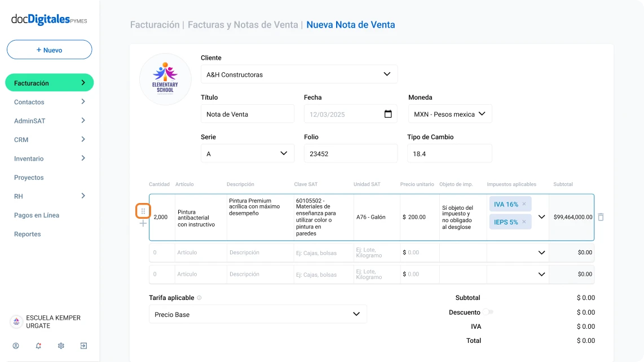Viewport: 644px width, 362px height.
Task: Remove the IEPS 5% tax tag
Action: coord(524,222)
